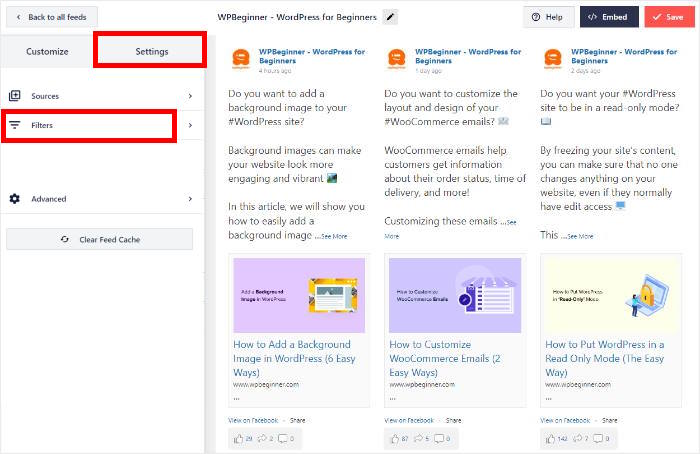Switch to the Customize tab
The width and height of the screenshot is (700, 454).
[47, 51]
